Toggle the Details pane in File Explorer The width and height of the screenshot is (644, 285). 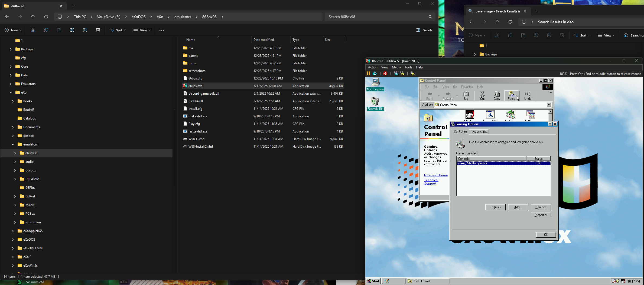tap(424, 30)
